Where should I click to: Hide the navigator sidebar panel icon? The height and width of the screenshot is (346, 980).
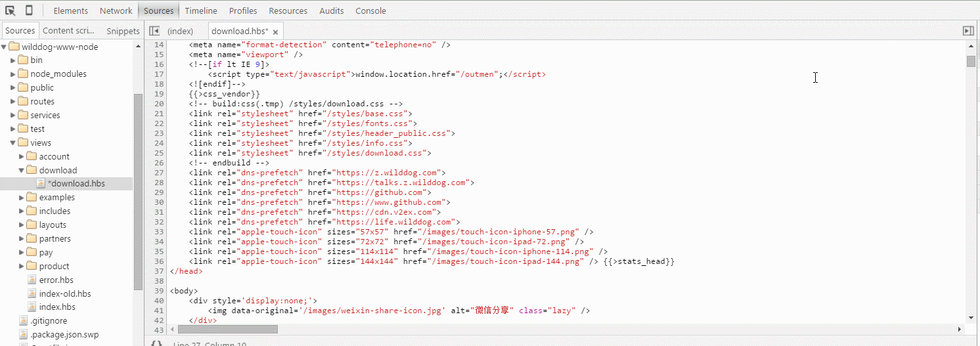[154, 31]
